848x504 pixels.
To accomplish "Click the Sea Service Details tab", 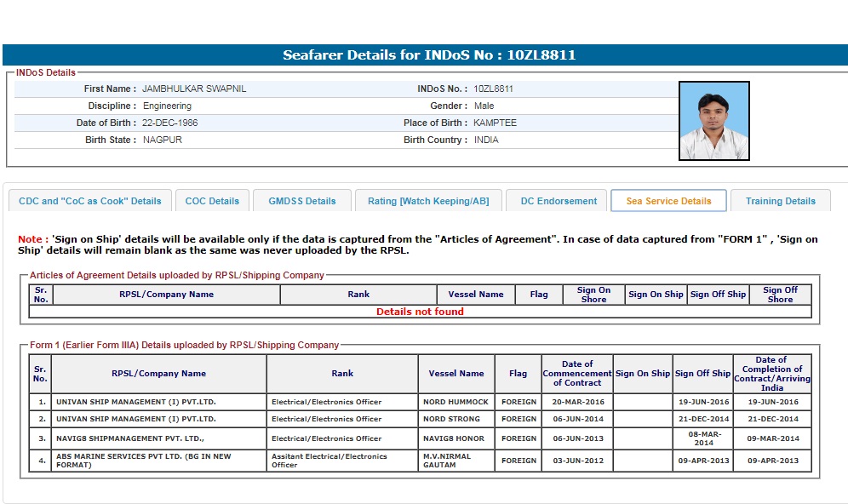I will (x=668, y=201).
